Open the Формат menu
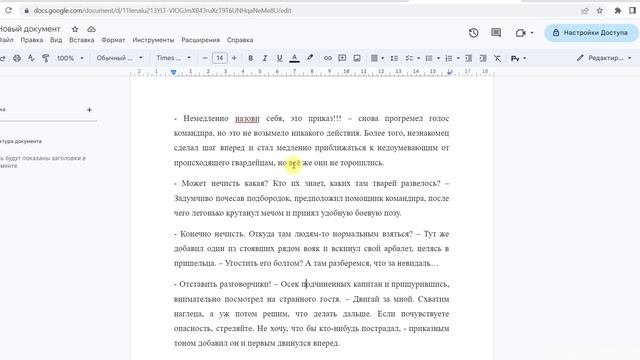 (x=113, y=40)
